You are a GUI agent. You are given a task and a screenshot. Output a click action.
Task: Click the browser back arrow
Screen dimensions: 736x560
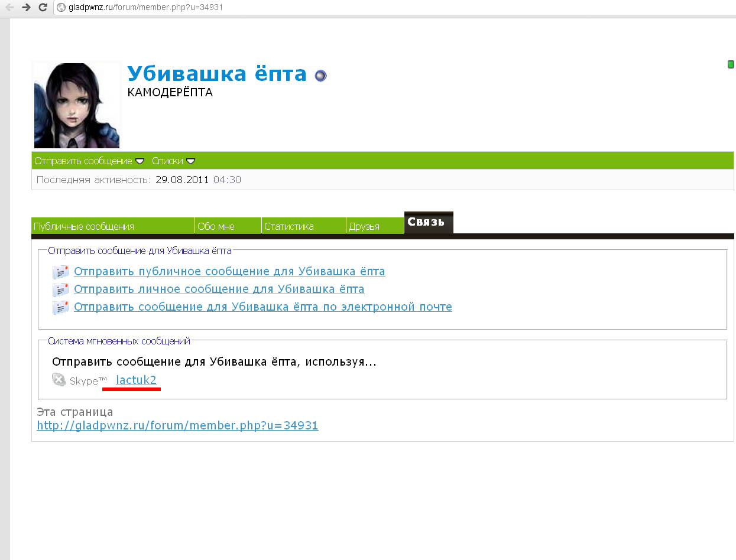click(9, 8)
